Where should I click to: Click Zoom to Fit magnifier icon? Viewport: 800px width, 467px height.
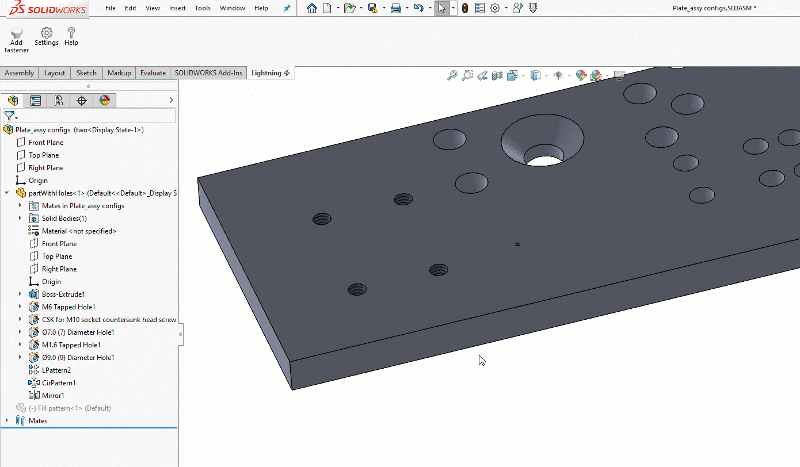click(453, 74)
